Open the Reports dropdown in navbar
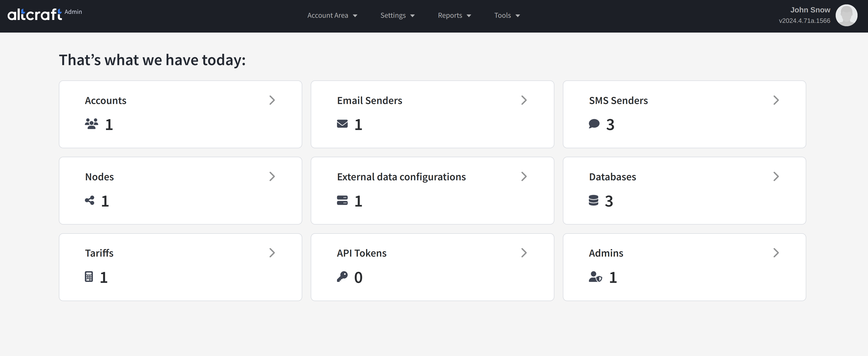 [x=454, y=16]
